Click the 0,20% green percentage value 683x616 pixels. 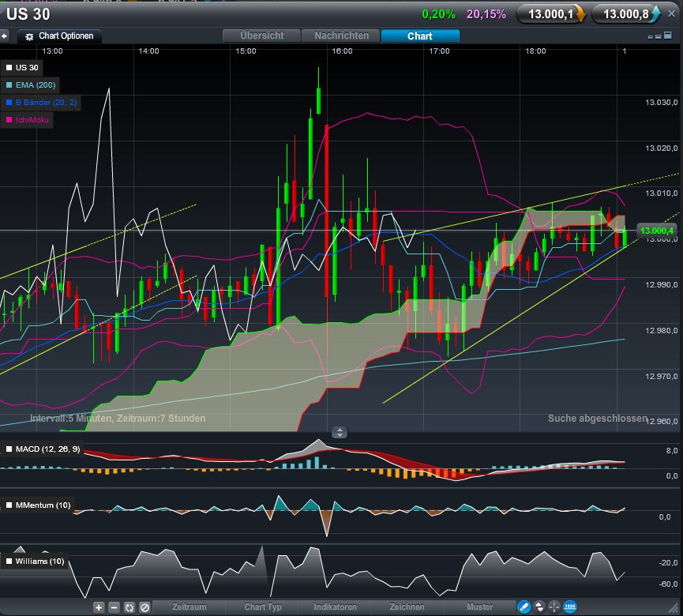(x=438, y=14)
